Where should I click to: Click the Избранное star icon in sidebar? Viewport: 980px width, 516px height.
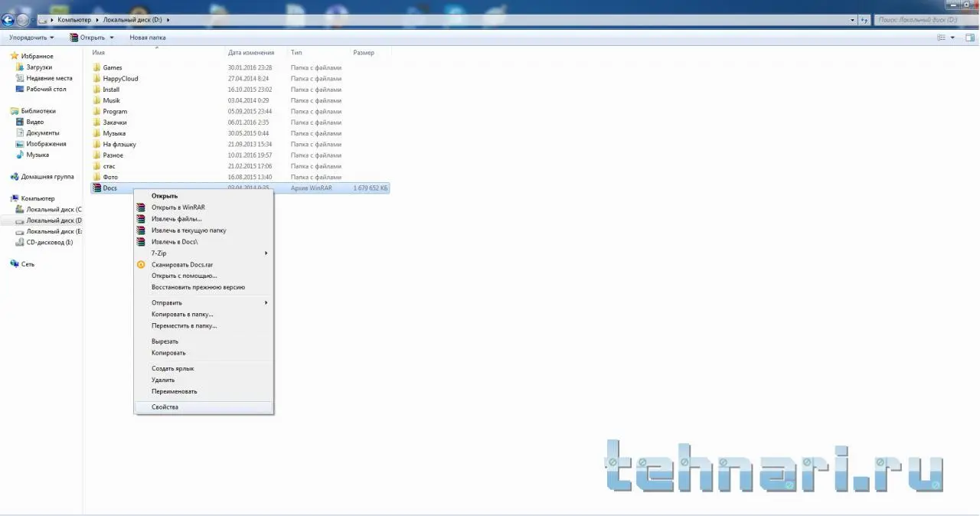point(15,56)
